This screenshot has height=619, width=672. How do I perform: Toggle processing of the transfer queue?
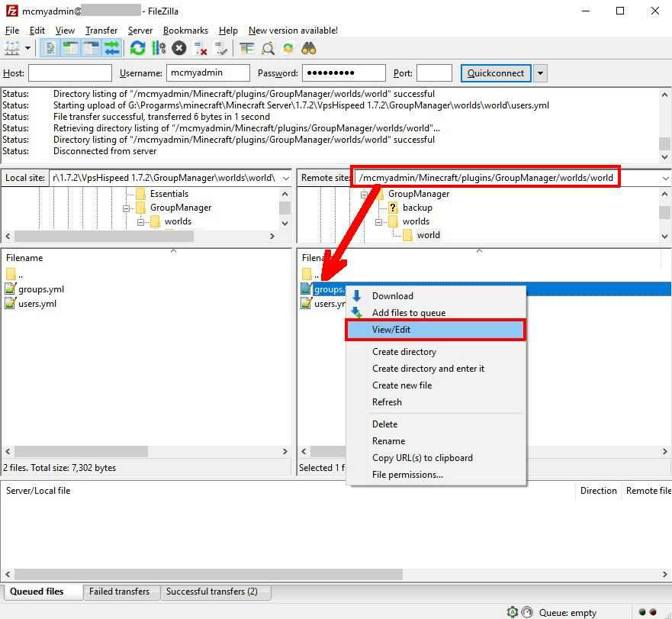[159, 49]
